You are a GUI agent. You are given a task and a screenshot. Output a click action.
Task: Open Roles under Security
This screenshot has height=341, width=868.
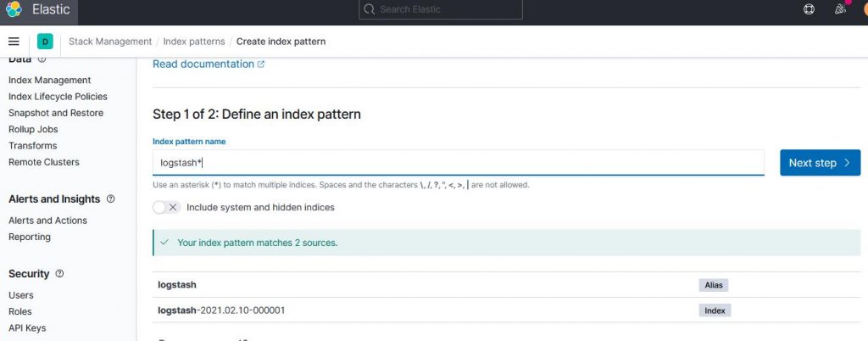20,311
